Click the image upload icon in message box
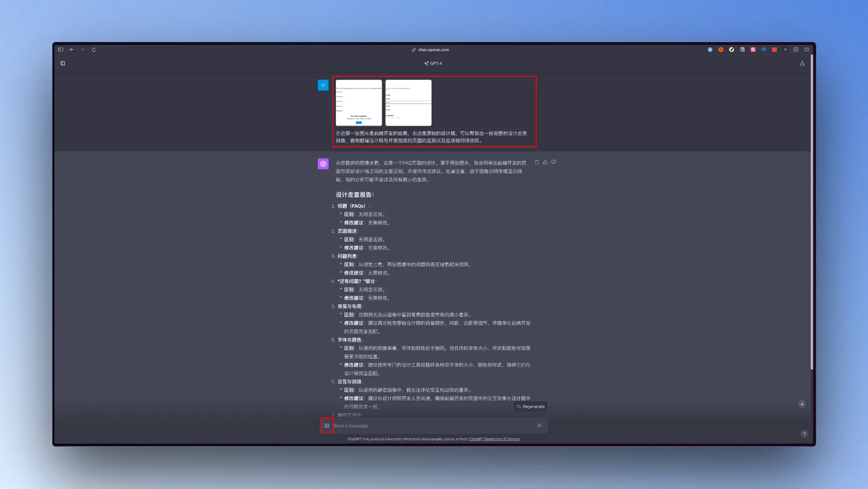 click(x=327, y=426)
